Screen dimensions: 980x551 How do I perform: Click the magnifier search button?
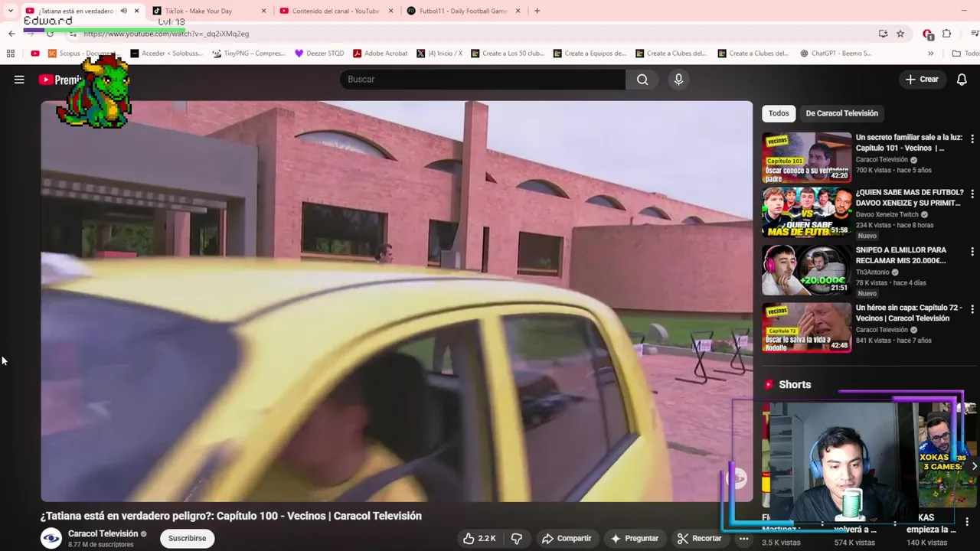[x=642, y=80]
